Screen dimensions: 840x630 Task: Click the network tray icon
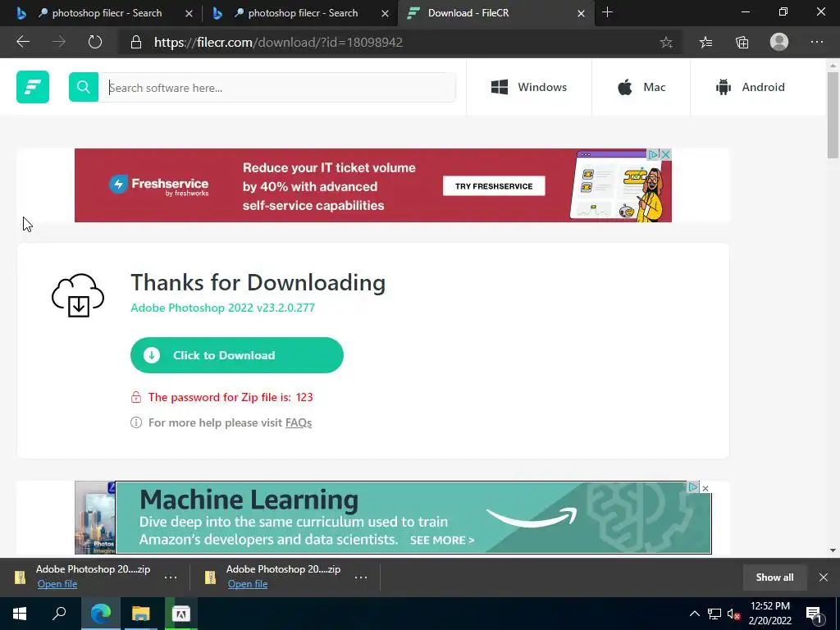click(714, 614)
